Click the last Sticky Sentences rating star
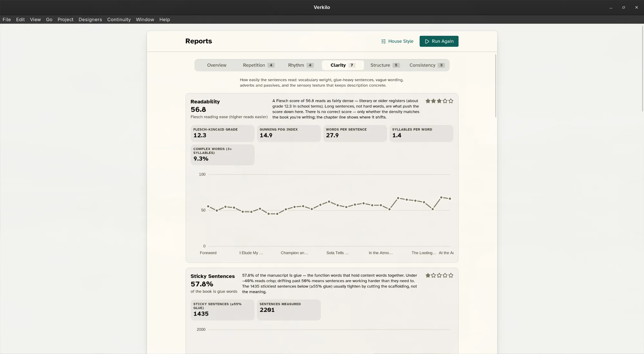 [451, 275]
